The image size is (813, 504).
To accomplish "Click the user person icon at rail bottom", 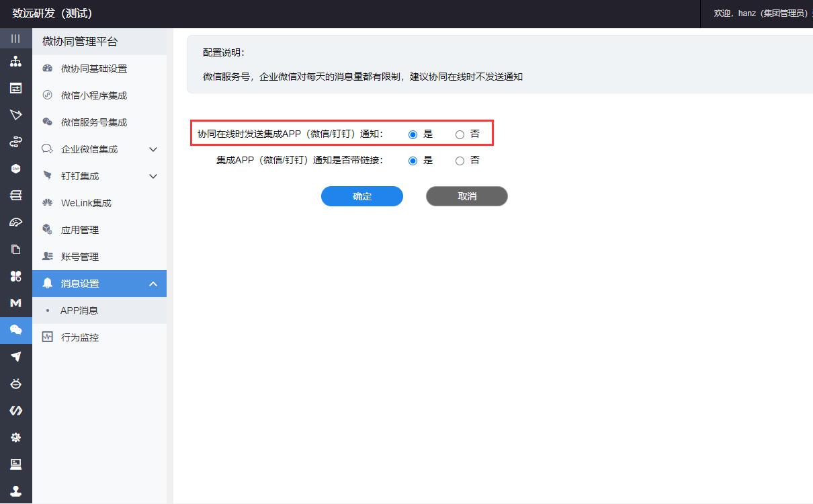I will [15, 491].
